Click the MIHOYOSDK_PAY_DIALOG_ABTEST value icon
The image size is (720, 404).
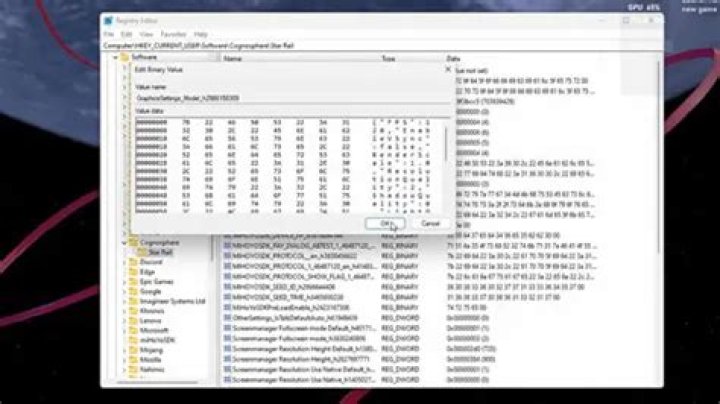(227, 246)
